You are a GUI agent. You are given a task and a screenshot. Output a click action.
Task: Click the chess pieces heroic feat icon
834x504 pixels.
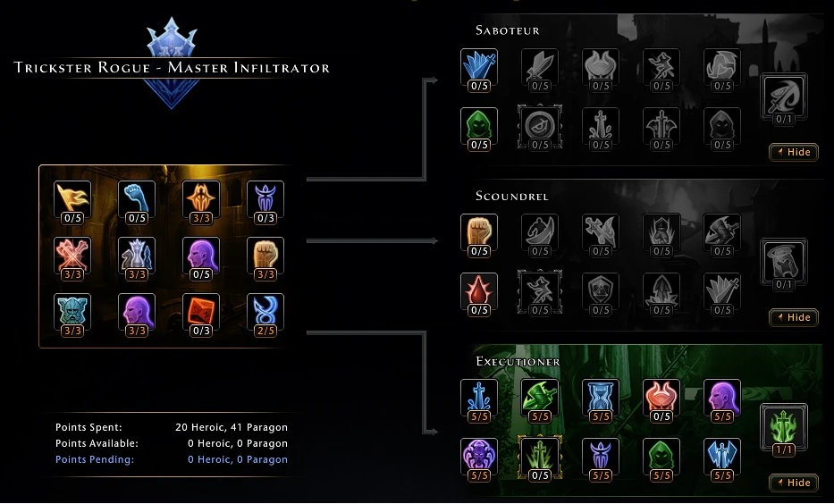pyautogui.click(x=137, y=259)
